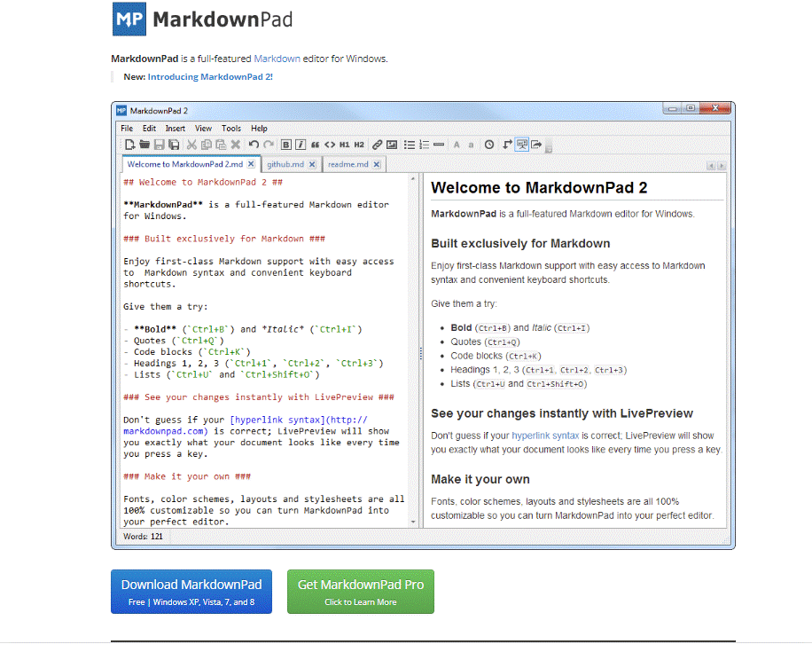Image resolution: width=812 pixels, height=652 pixels.
Task: Insert horizontal rule icon
Action: tap(439, 145)
